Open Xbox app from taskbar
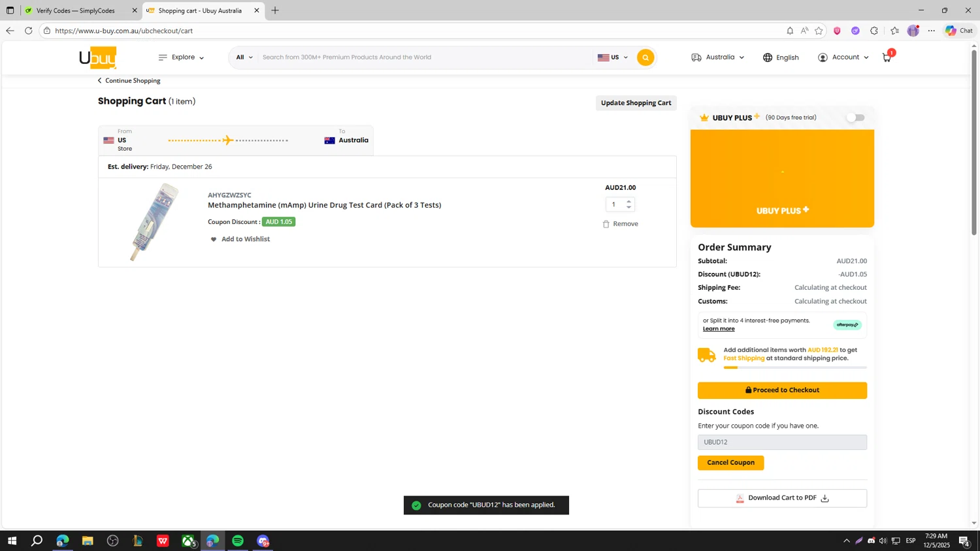The height and width of the screenshot is (551, 980). pyautogui.click(x=188, y=541)
